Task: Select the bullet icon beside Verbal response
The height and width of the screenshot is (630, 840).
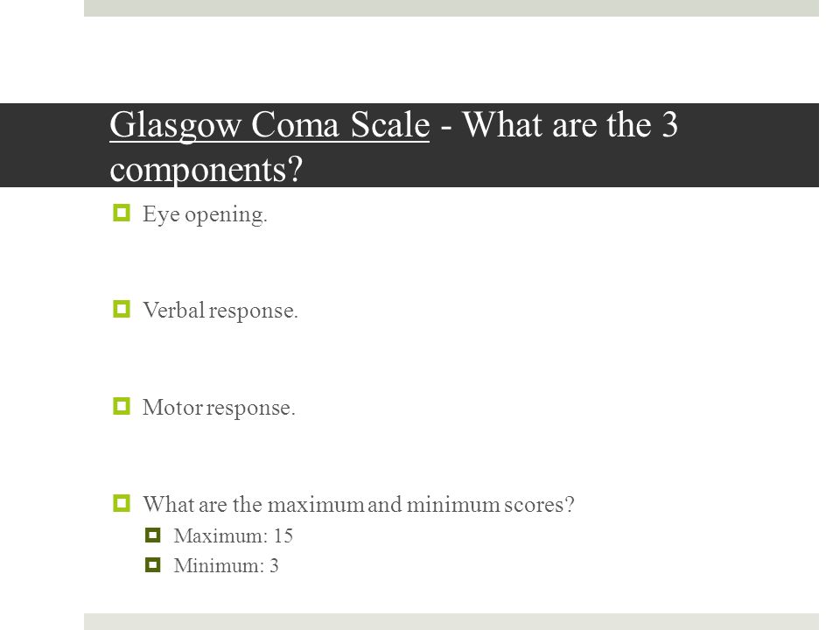Action: 122,309
